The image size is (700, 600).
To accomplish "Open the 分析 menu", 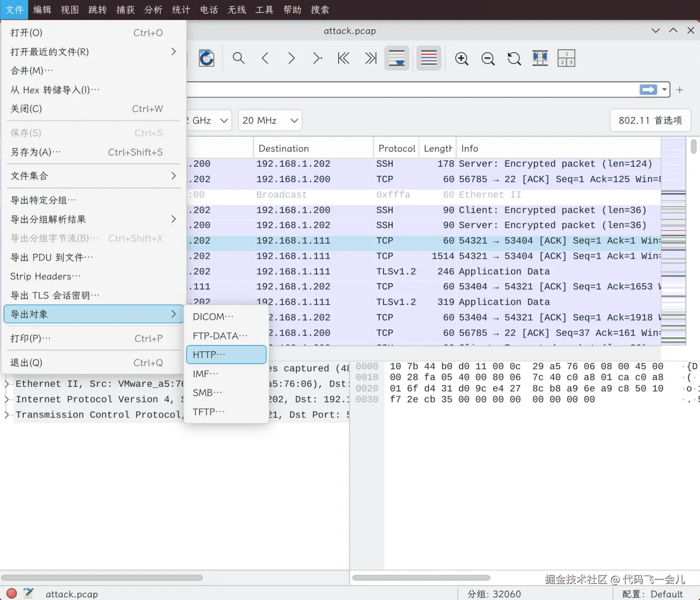I will coord(153,10).
